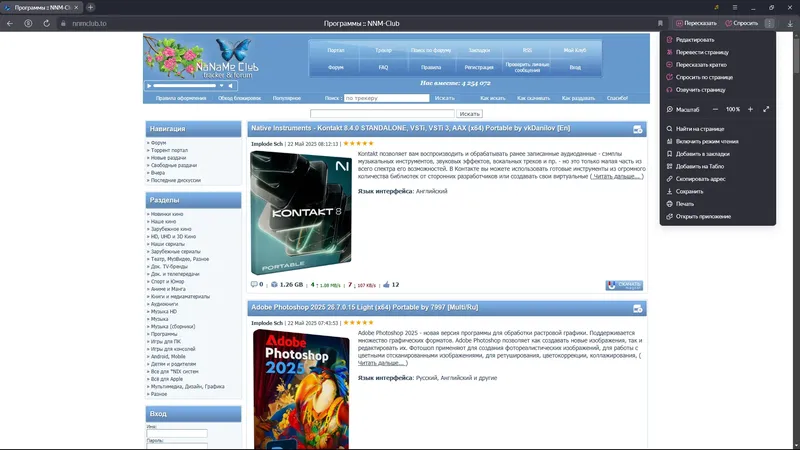This screenshot has height=450, width=800.
Task: Open the 'Трекер' site navigation tab
Action: (x=383, y=51)
